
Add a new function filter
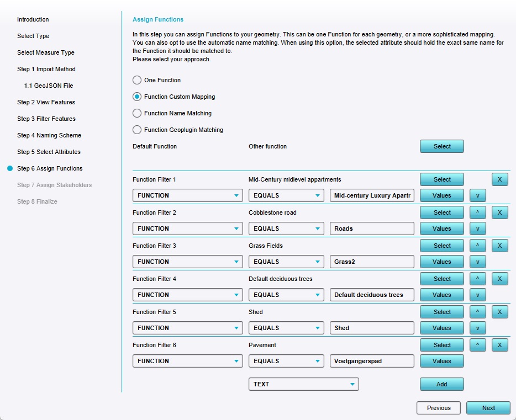[x=441, y=384]
